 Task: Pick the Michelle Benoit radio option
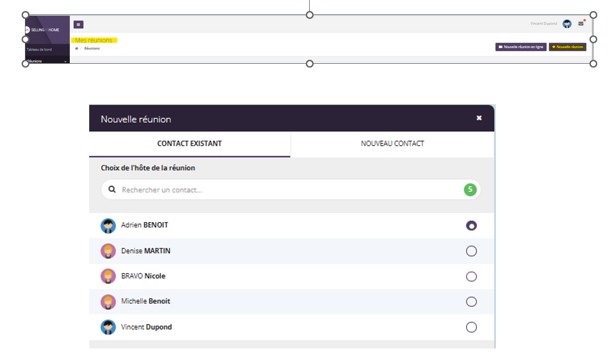pyautogui.click(x=471, y=302)
